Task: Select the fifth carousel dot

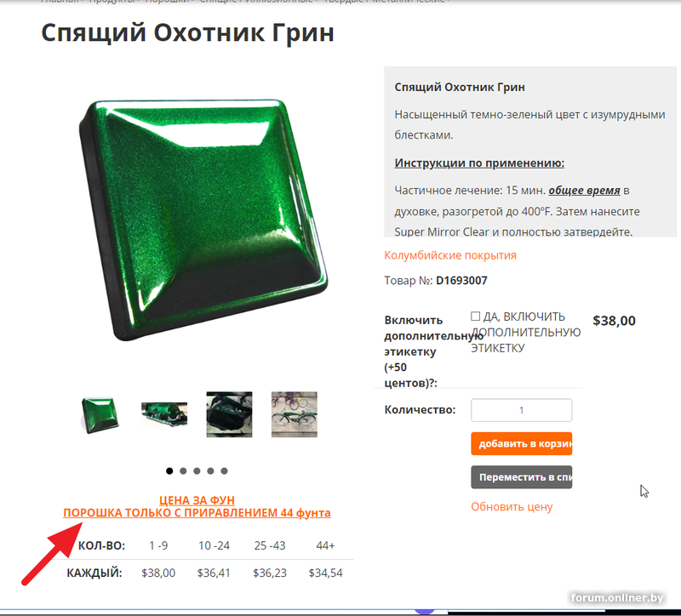Action: pyautogui.click(x=224, y=471)
